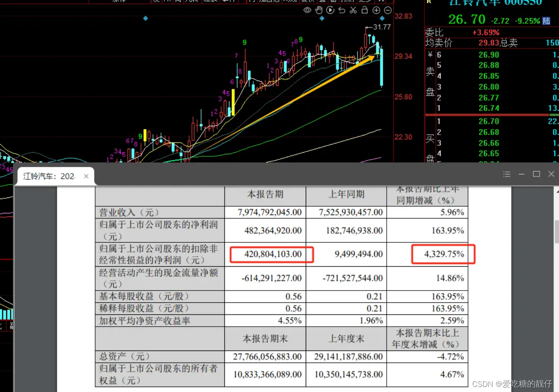559x392 pixels.
Task: Click sell level 2 price 26.77
Action: point(489,98)
